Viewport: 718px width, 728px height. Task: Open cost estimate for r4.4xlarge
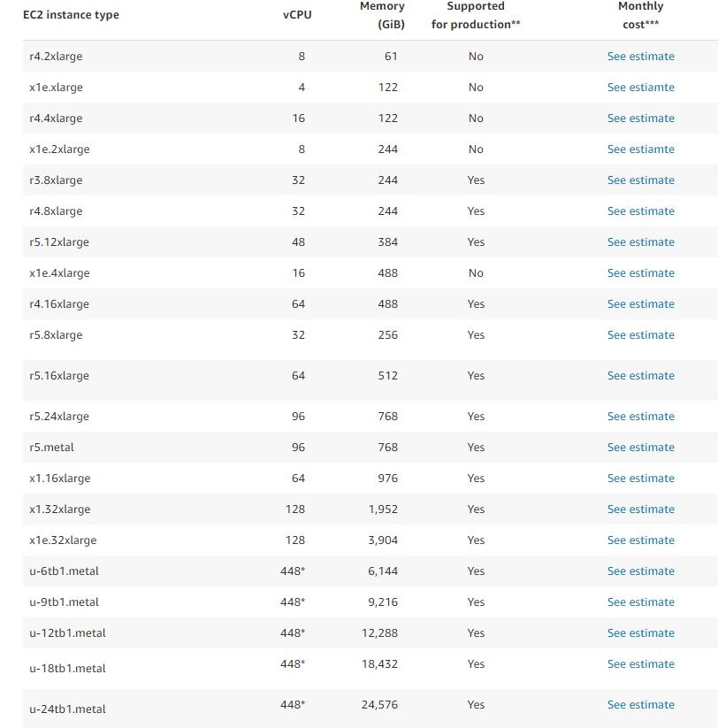[x=640, y=119]
